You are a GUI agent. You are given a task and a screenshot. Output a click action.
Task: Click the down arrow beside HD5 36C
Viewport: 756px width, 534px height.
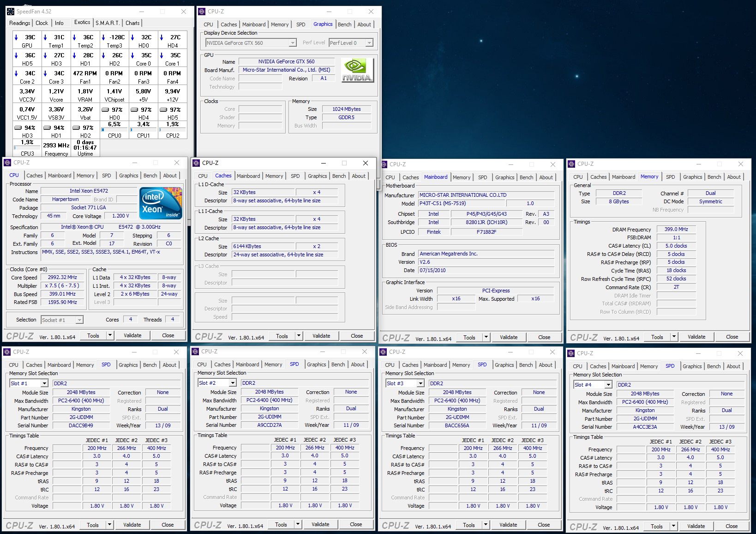pyautogui.click(x=16, y=55)
